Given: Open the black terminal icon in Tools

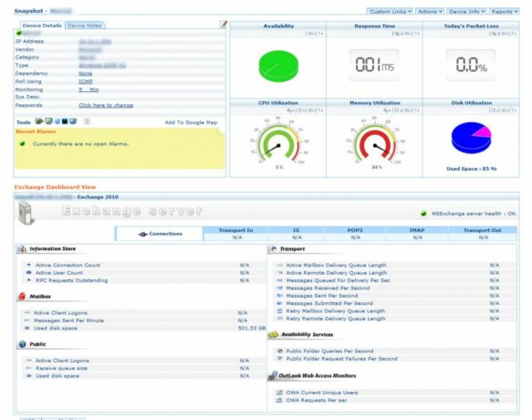Looking at the screenshot, I should click(x=65, y=121).
